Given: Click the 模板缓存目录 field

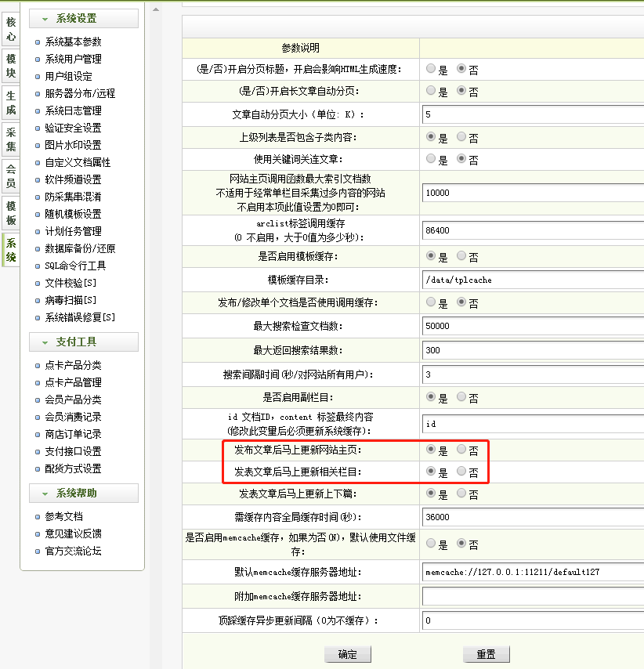Looking at the screenshot, I should tap(533, 280).
